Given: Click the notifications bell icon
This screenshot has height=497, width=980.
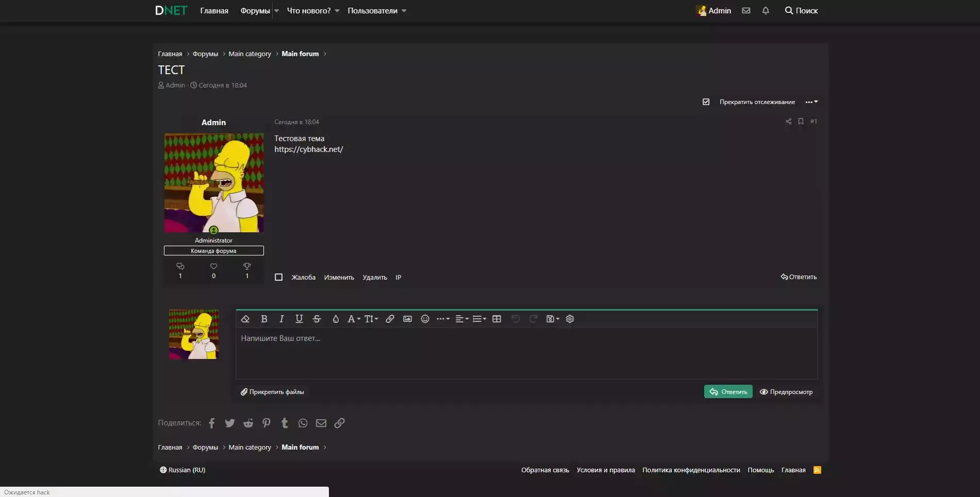Looking at the screenshot, I should point(766,10).
